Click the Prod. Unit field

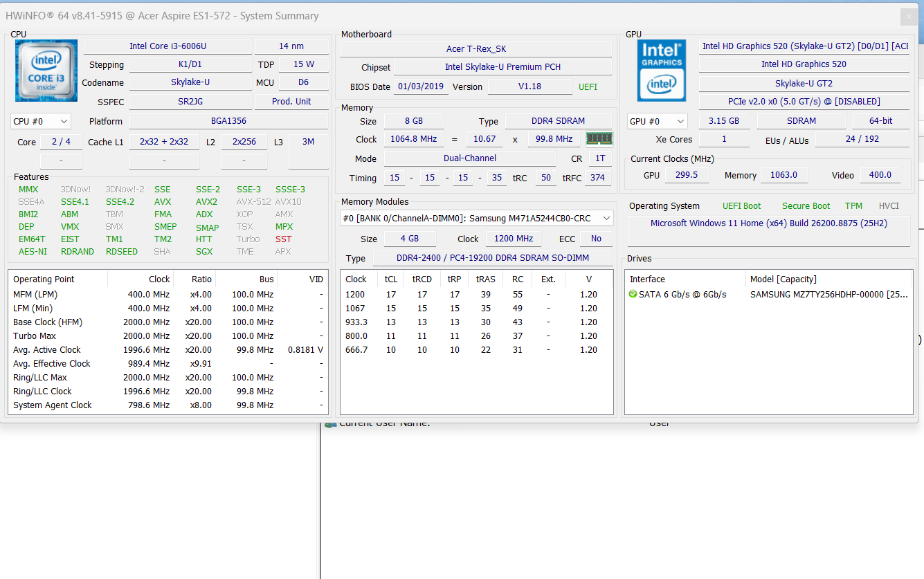[x=291, y=101]
